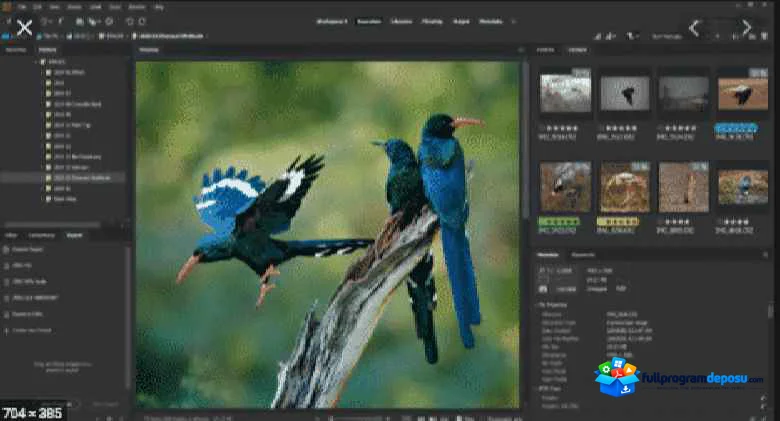The width and height of the screenshot is (780, 421).
Task: Open the Window menu
Action: pyautogui.click(x=136, y=7)
